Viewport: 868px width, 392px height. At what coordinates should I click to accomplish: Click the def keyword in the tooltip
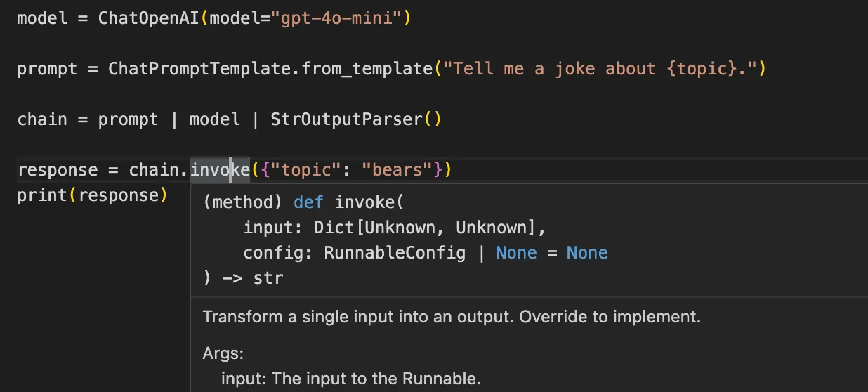(309, 202)
